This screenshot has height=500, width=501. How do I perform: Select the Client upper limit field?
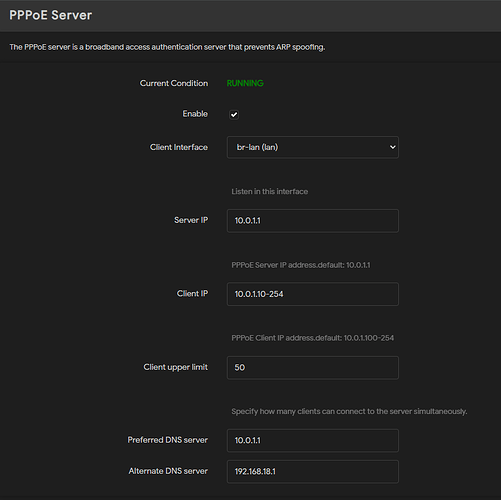tap(313, 368)
